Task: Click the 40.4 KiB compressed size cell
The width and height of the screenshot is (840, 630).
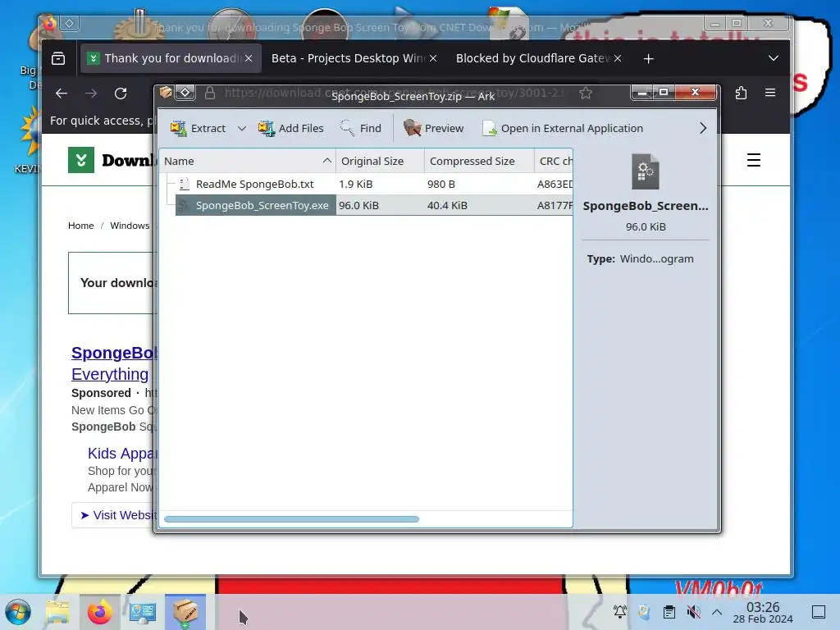Action: click(x=447, y=205)
